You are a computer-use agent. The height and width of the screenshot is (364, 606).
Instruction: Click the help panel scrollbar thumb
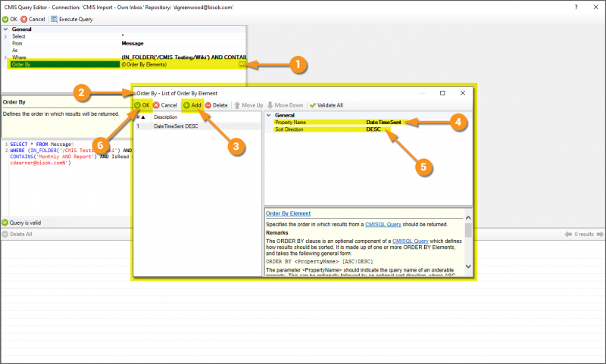[468, 231]
